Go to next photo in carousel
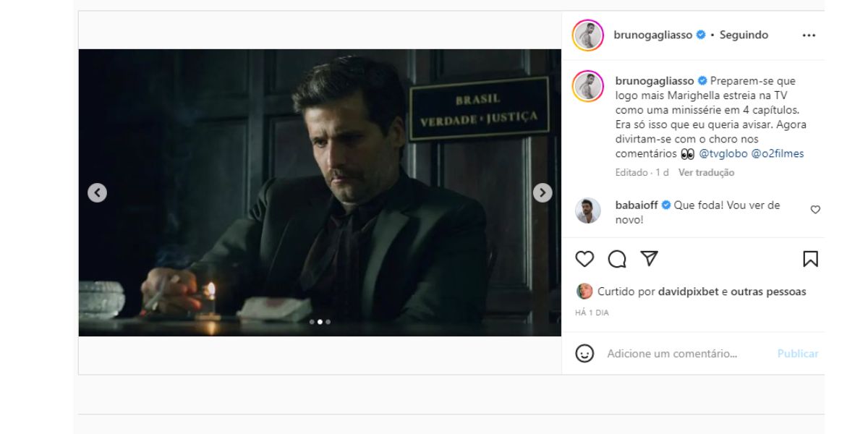The width and height of the screenshot is (868, 434). (x=542, y=193)
